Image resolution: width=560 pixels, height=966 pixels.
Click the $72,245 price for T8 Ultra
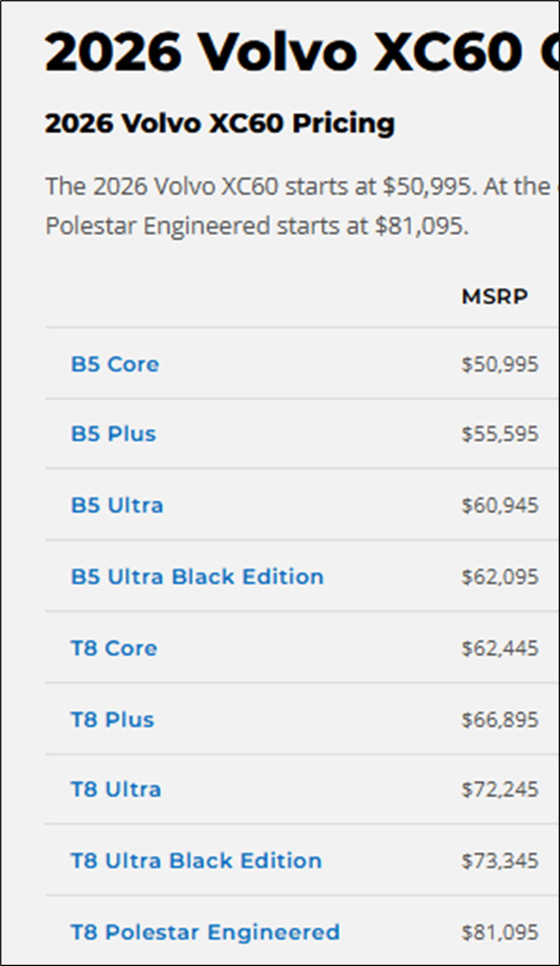click(500, 789)
